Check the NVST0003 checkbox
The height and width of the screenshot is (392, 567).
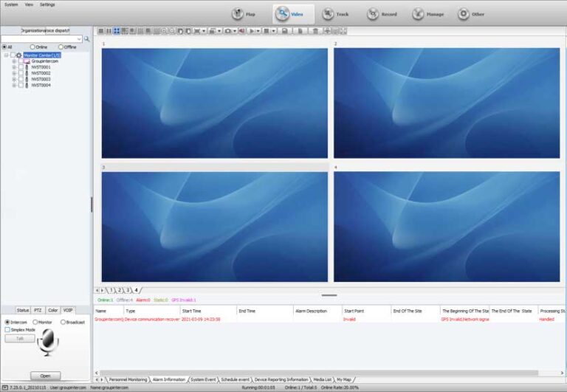click(21, 79)
